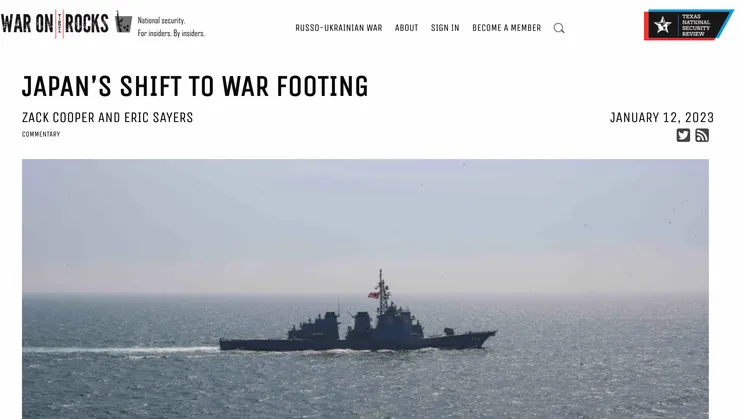Open the Texas National Security Review badge
Image resolution: width=740 pixels, height=419 pixels.
(687, 25)
